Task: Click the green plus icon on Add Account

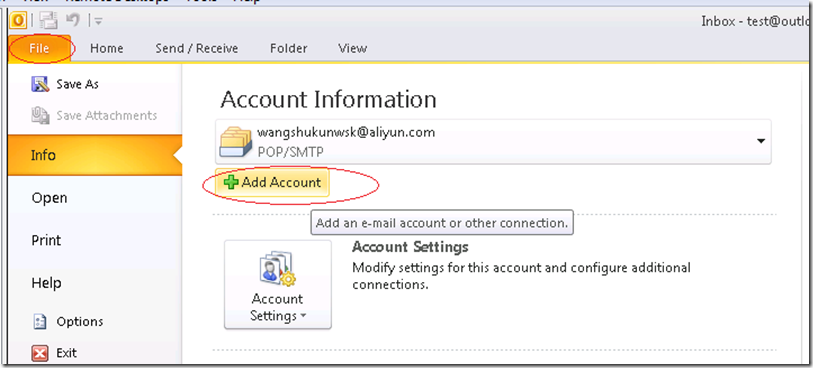Action: pyautogui.click(x=231, y=182)
